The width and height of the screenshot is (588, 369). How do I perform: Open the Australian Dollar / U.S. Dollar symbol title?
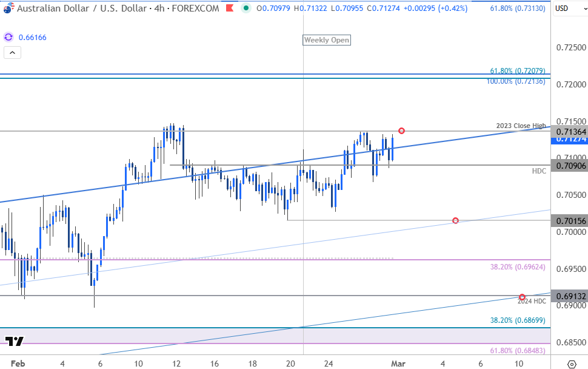(x=118, y=8)
